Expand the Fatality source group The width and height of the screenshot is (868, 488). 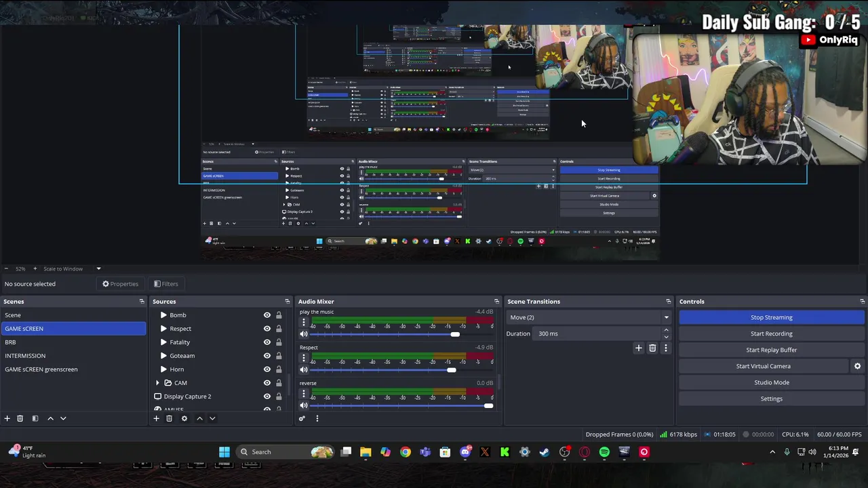click(163, 342)
